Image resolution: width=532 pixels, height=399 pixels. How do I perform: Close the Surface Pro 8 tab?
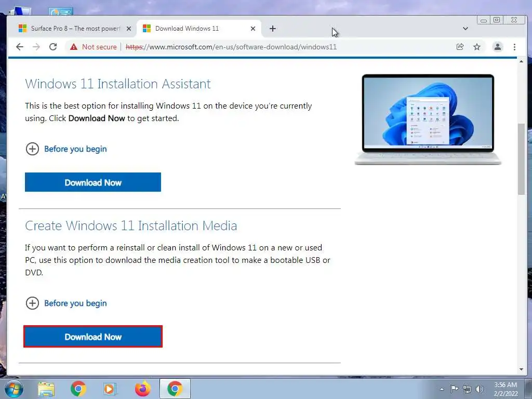[129, 29]
